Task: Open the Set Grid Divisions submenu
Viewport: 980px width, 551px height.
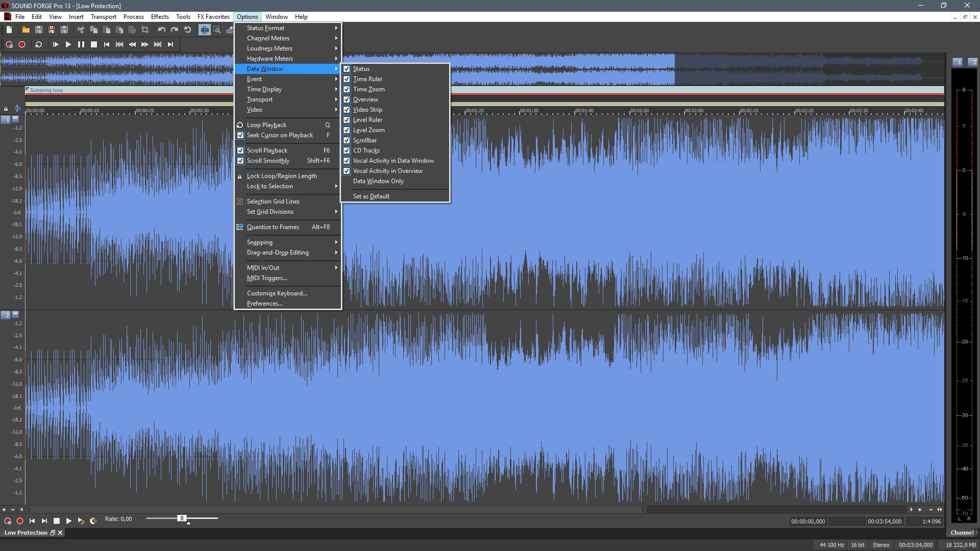Action: (x=288, y=212)
